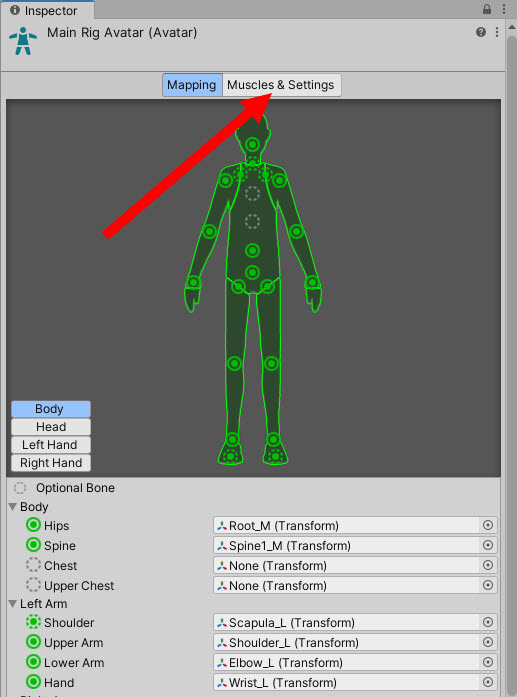
Task: Switch to Muscles & Settings tab
Action: 281,85
